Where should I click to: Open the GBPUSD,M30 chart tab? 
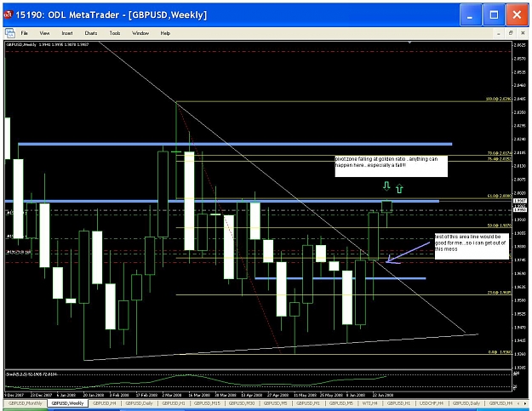[x=241, y=403]
